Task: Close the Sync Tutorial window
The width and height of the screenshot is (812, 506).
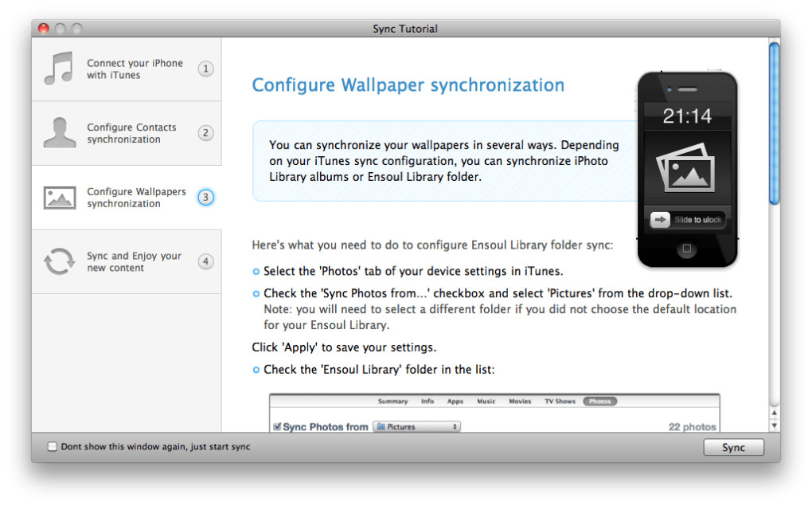Action: pyautogui.click(x=44, y=29)
